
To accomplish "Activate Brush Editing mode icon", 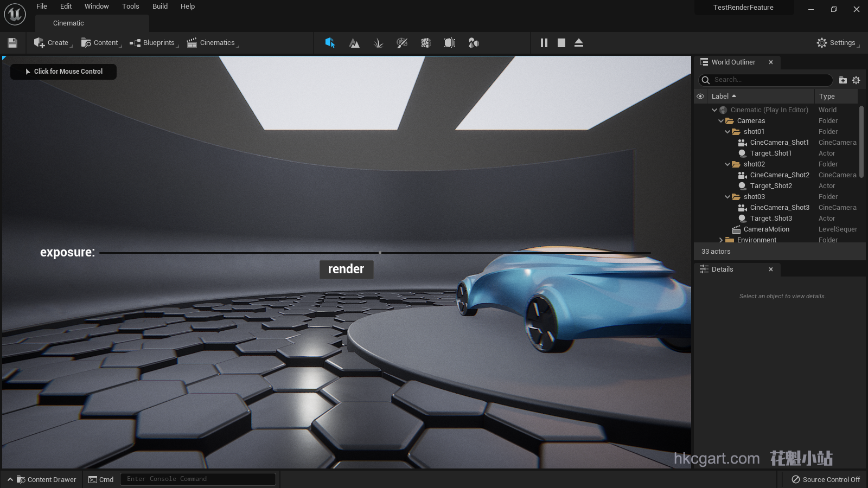I will coord(450,43).
